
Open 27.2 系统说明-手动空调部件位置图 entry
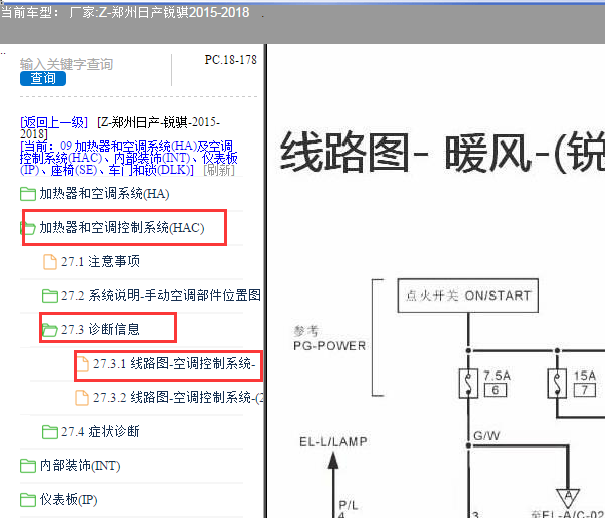(x=161, y=295)
